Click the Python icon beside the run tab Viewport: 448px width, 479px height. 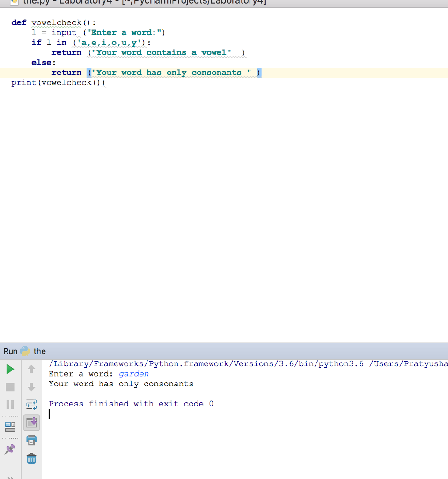25,351
